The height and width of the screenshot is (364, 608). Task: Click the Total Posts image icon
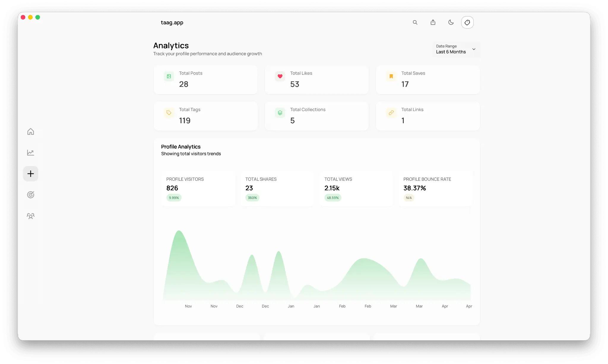[x=169, y=76]
